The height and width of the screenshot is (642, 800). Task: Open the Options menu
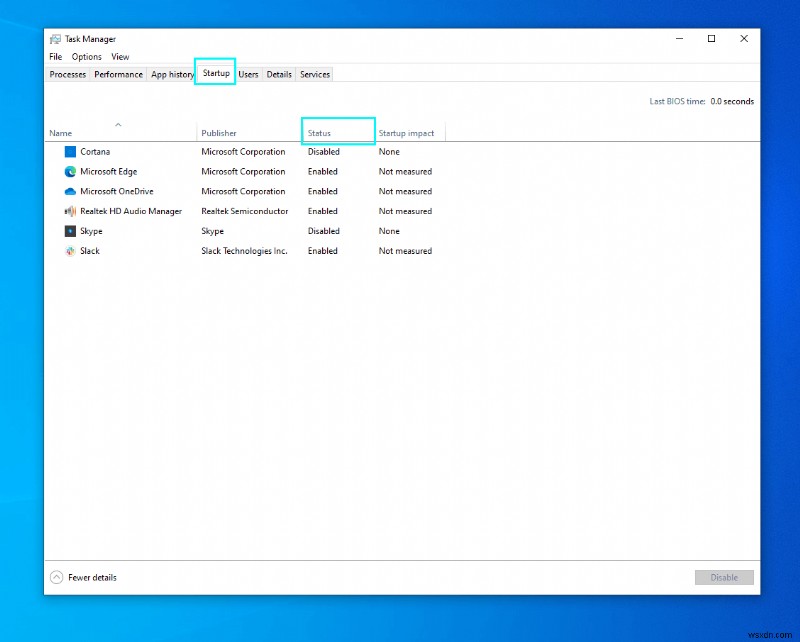click(87, 56)
